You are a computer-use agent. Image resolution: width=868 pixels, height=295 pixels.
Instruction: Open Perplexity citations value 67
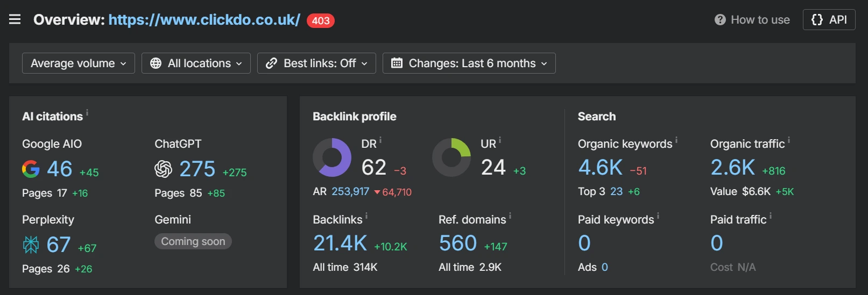click(x=59, y=245)
